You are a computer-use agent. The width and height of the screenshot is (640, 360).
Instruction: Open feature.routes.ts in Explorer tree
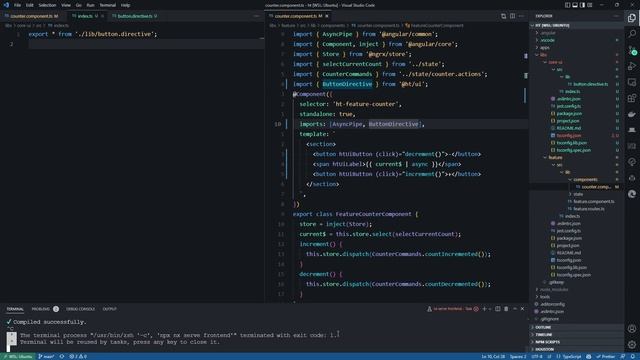click(x=589, y=209)
